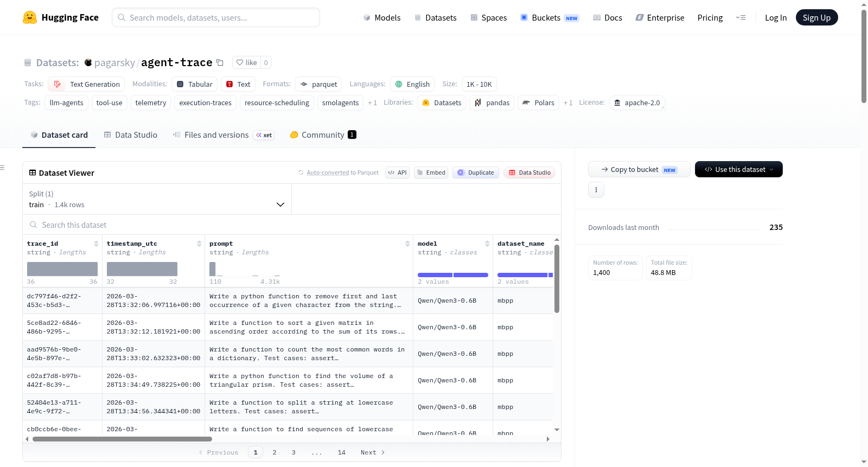Open the API button in Dataset Viewer
This screenshot has width=868, height=467.
coord(397,172)
